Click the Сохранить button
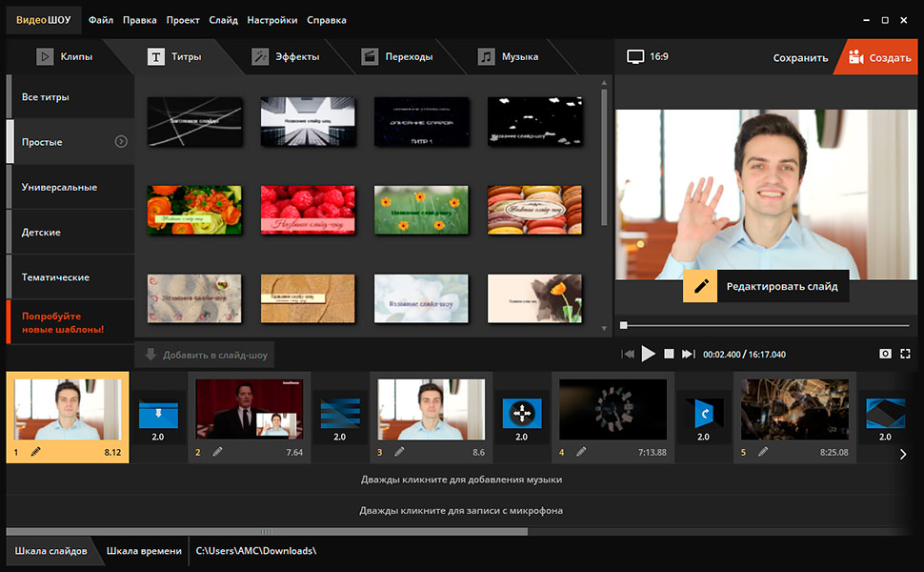Image resolution: width=924 pixels, height=572 pixels. [x=800, y=58]
